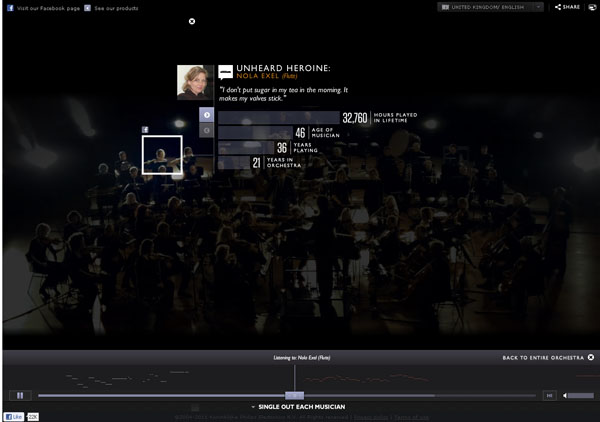Click the icon beside See our products
Image resolution: width=600 pixels, height=422 pixels.
pos(88,8)
